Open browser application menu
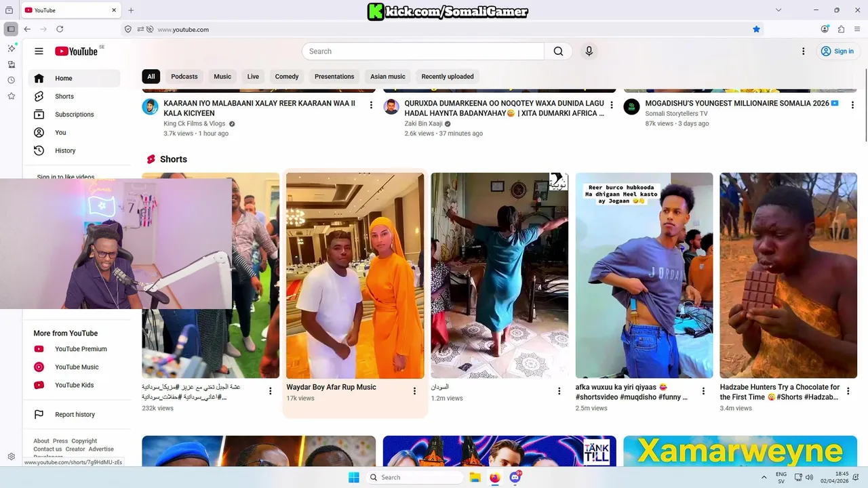The width and height of the screenshot is (868, 488). point(856,29)
